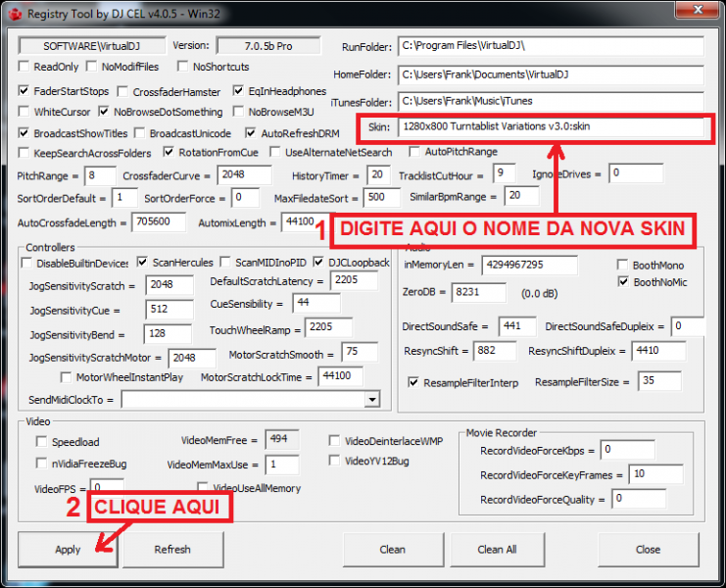Click the iTunesFolder path field

551,101
